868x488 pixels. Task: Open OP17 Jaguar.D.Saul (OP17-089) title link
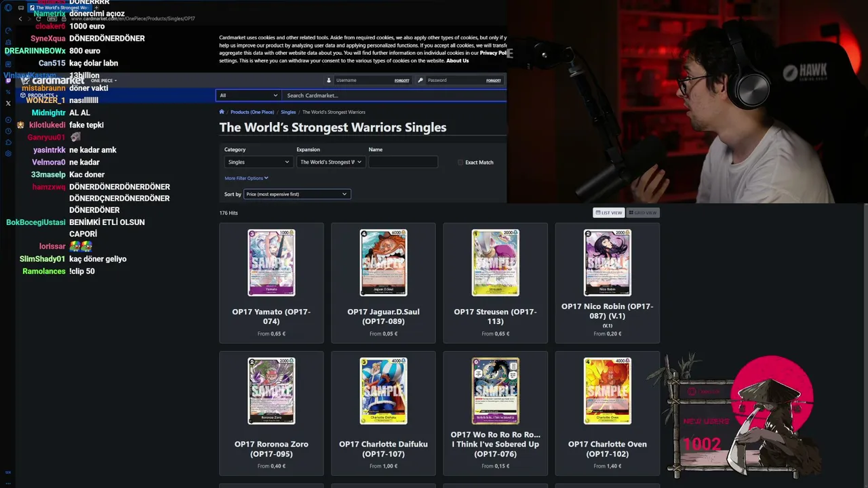383,317
